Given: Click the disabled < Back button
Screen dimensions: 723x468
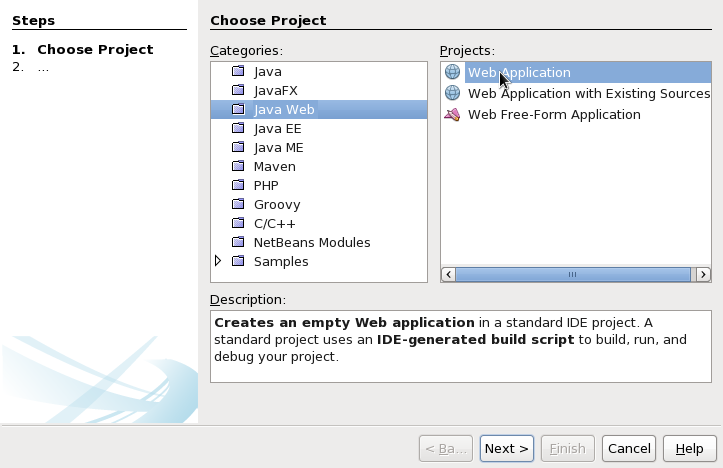Looking at the screenshot, I should coord(445,448).
